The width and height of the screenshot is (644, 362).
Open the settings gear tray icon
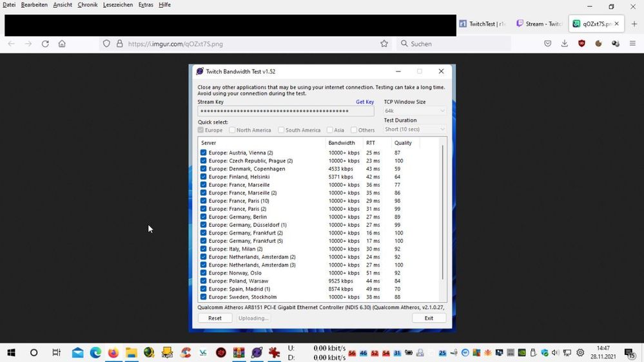pos(580,352)
